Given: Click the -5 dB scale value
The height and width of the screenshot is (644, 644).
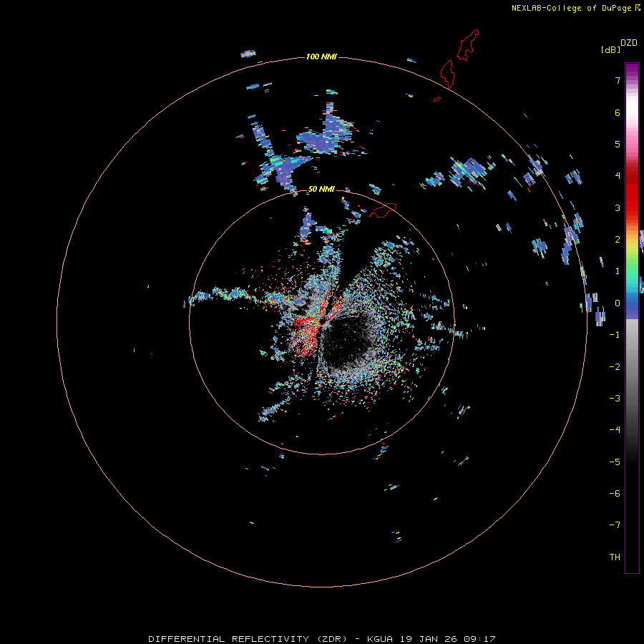Looking at the screenshot, I should click(615, 462).
